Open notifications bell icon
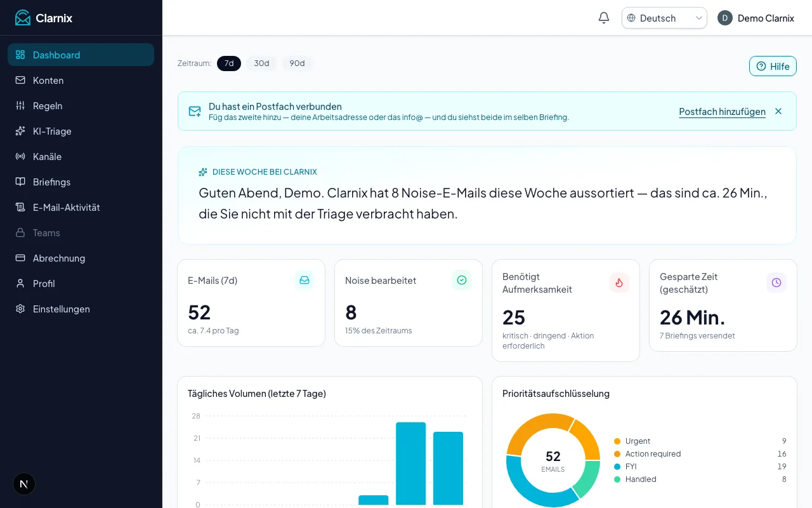 pyautogui.click(x=604, y=18)
